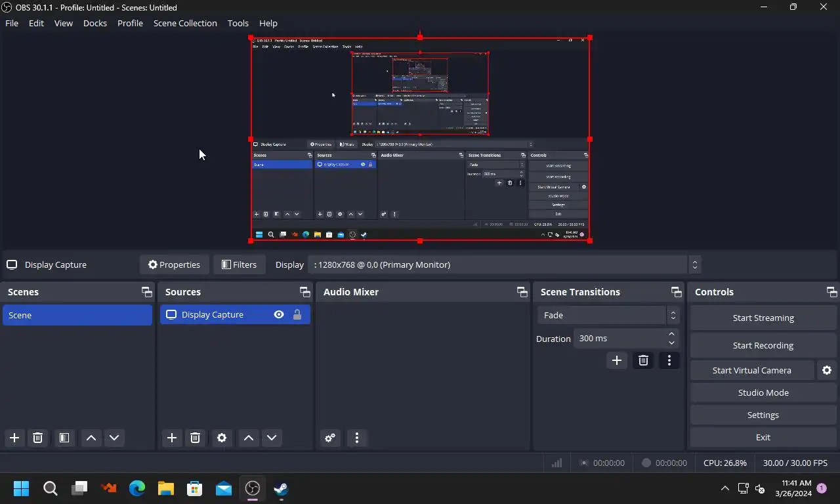840x504 pixels.
Task: Open the View menu
Action: point(64,23)
